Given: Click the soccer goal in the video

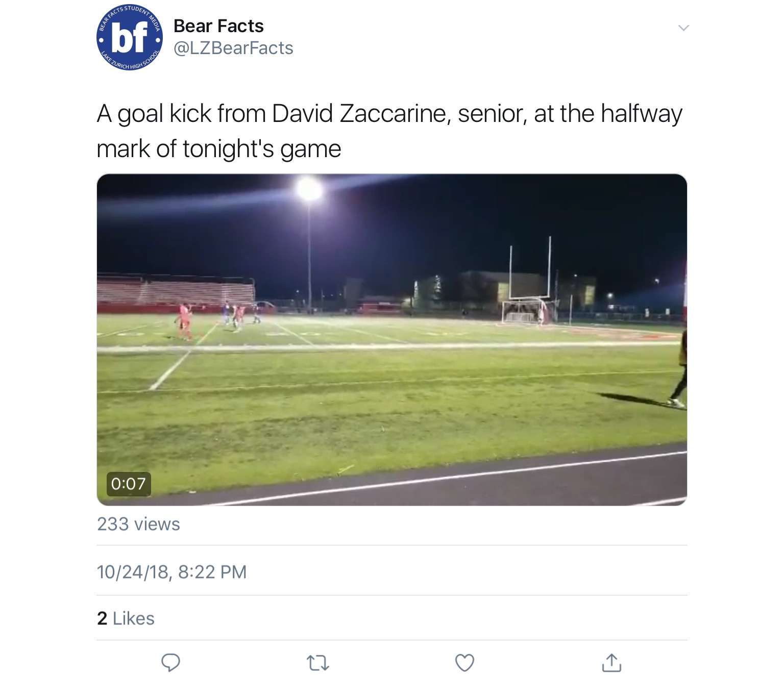Looking at the screenshot, I should point(521,311).
